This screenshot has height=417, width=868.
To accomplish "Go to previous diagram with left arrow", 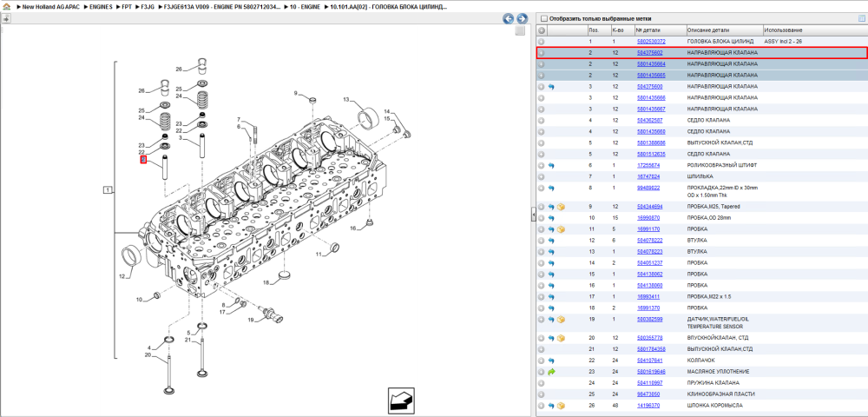I will [508, 19].
